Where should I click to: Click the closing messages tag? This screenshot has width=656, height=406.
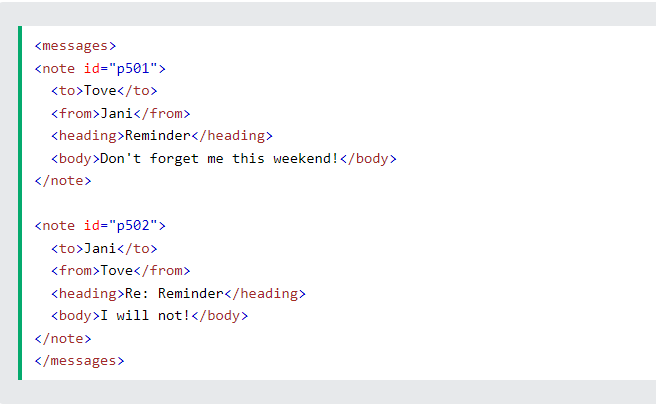pyautogui.click(x=79, y=361)
